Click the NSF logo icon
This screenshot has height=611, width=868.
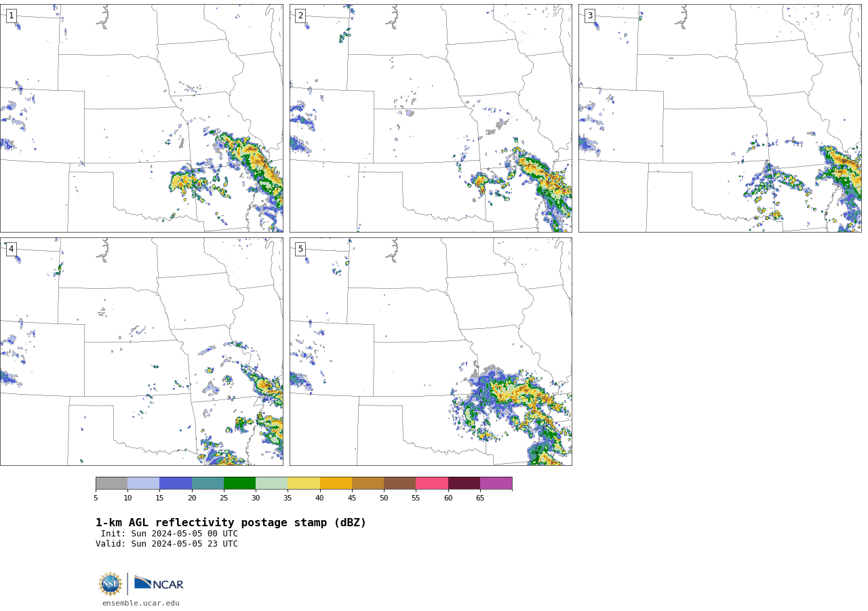pyautogui.click(x=111, y=584)
